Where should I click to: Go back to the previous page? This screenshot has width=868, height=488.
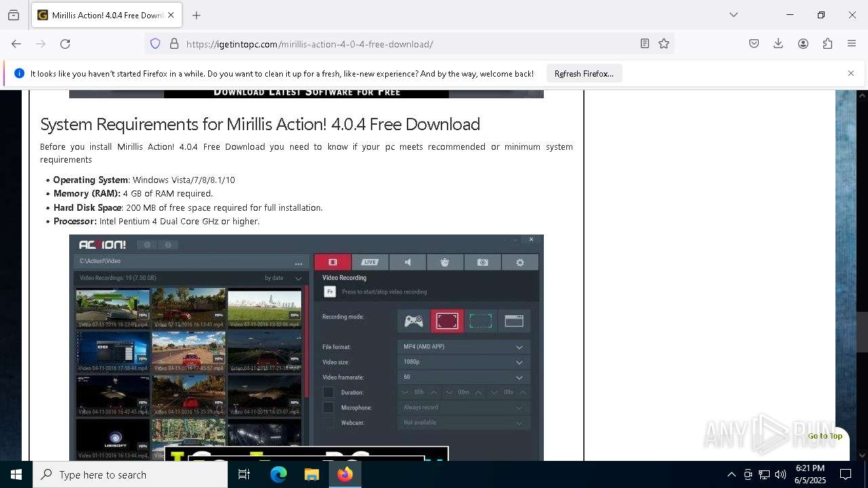[x=16, y=43]
